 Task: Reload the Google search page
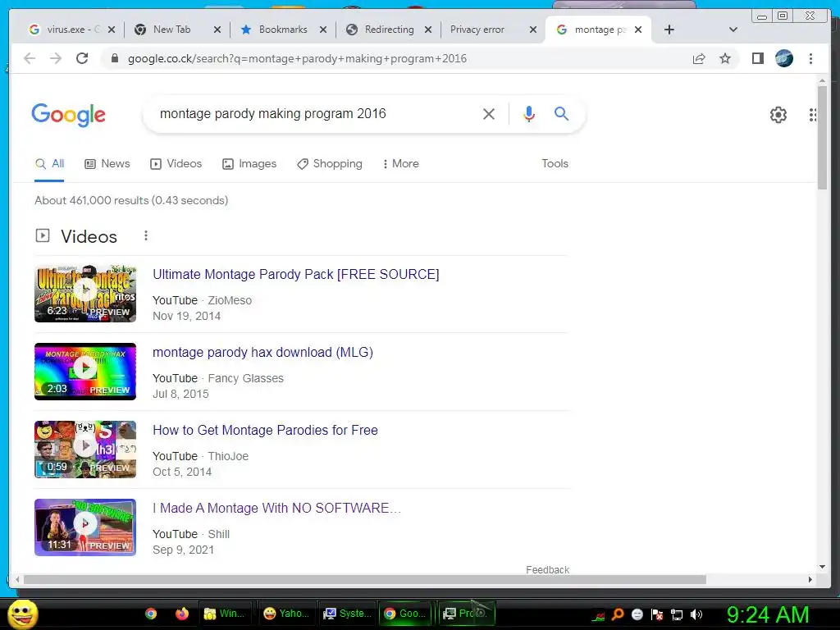[x=82, y=58]
